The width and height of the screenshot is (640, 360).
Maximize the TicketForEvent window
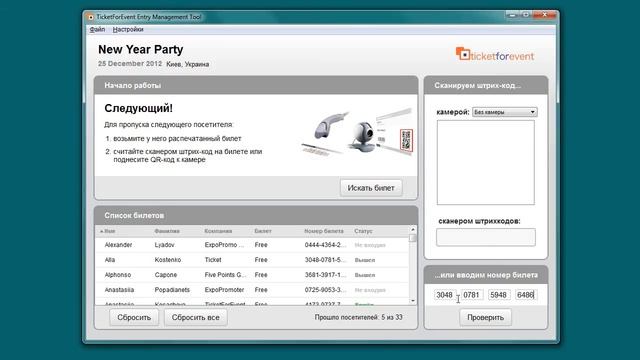(x=526, y=15)
